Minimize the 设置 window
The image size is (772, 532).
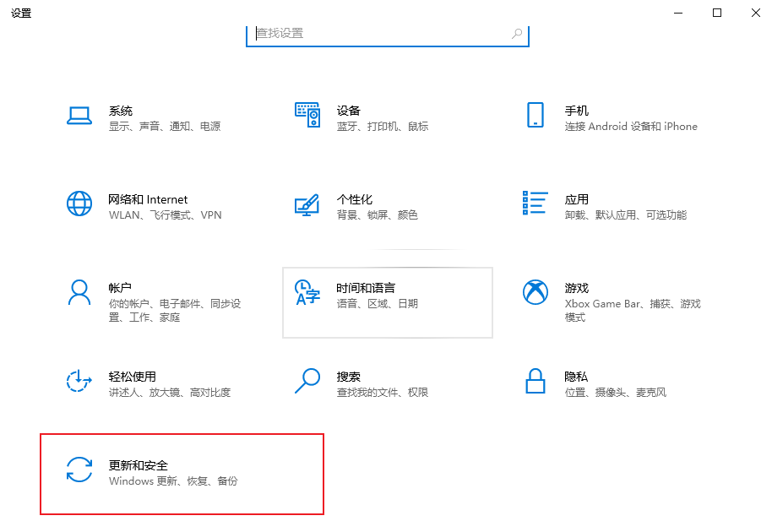(678, 13)
